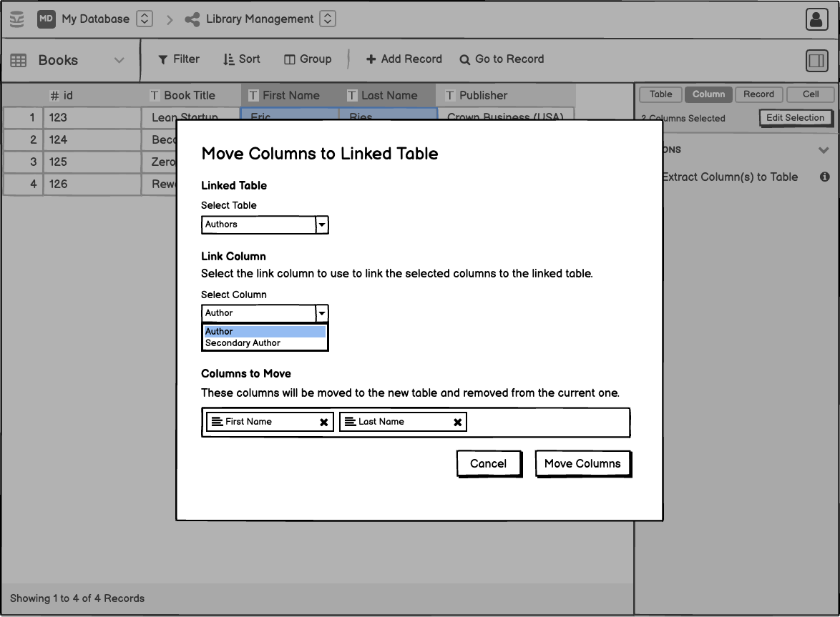The image size is (840, 617).
Task: Select row number 3
Action: [24, 162]
